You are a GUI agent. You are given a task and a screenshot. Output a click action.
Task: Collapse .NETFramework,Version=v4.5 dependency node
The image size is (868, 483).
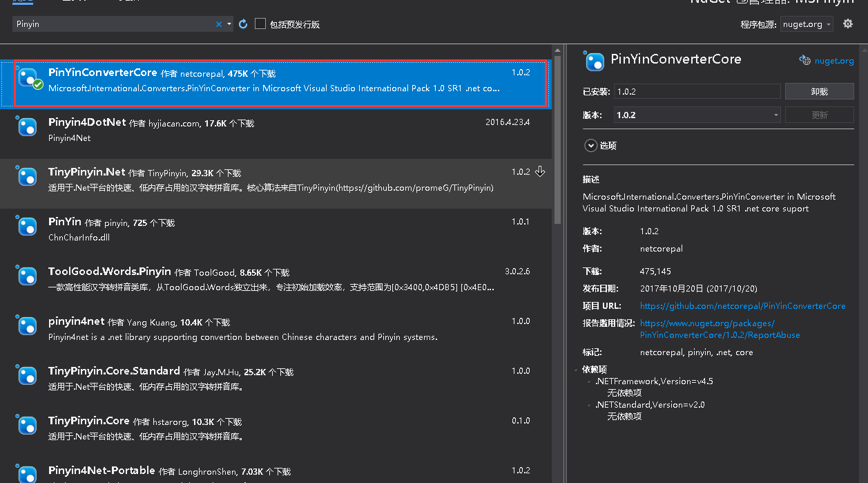point(589,381)
